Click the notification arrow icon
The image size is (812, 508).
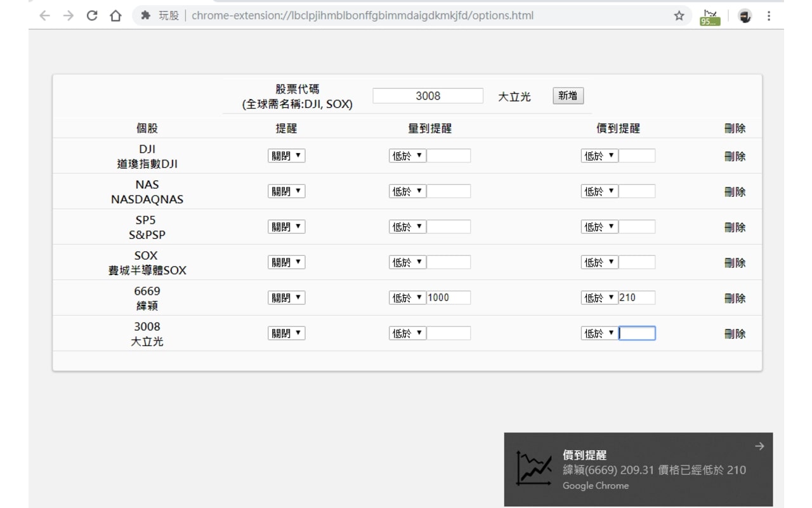[759, 446]
